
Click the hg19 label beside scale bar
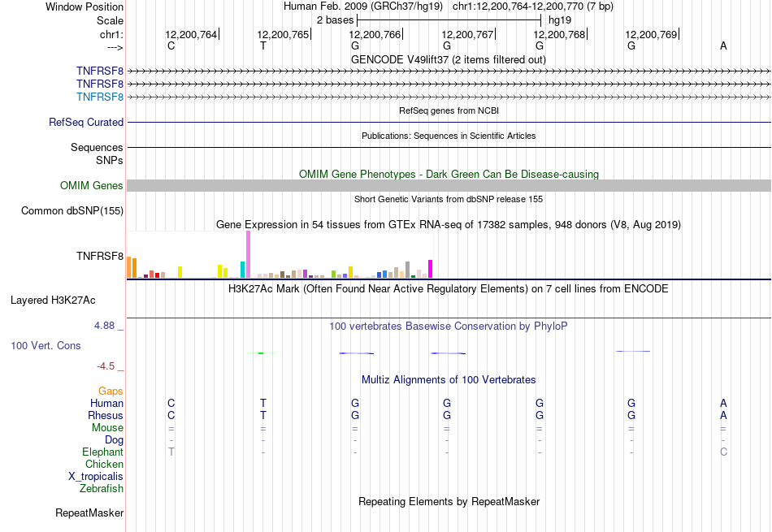560,20
